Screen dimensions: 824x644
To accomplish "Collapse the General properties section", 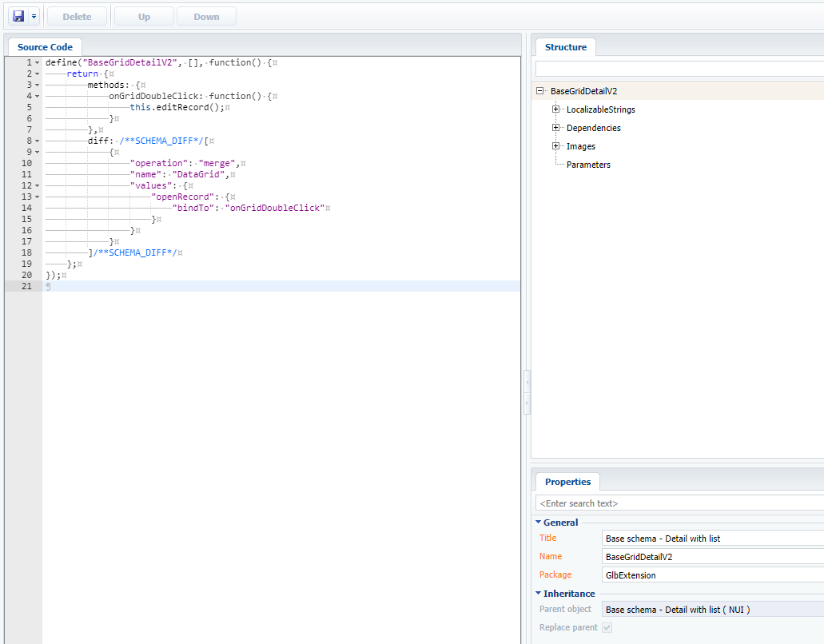I will coord(539,523).
